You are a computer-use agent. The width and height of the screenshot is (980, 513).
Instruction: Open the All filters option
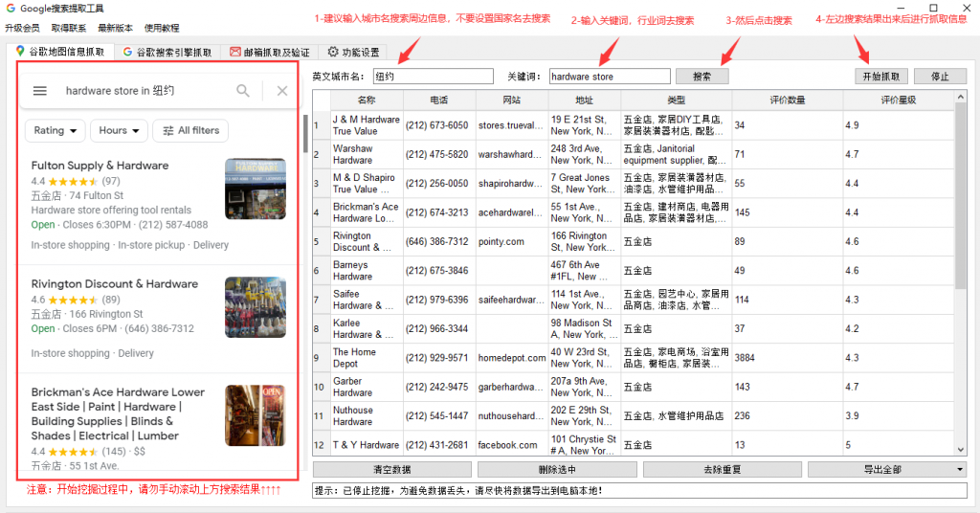190,130
